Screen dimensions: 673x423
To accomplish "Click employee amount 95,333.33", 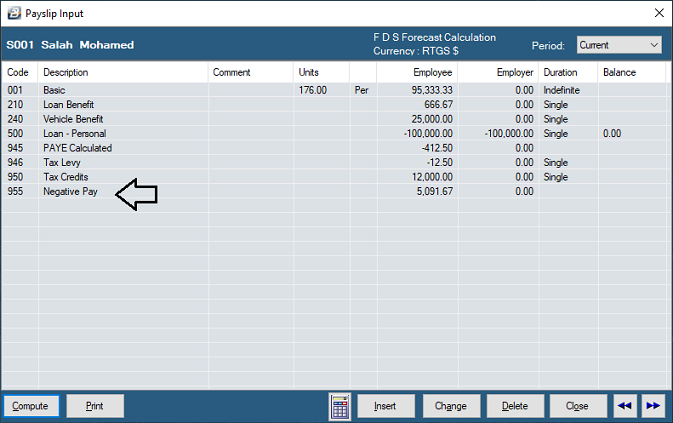I will point(432,90).
